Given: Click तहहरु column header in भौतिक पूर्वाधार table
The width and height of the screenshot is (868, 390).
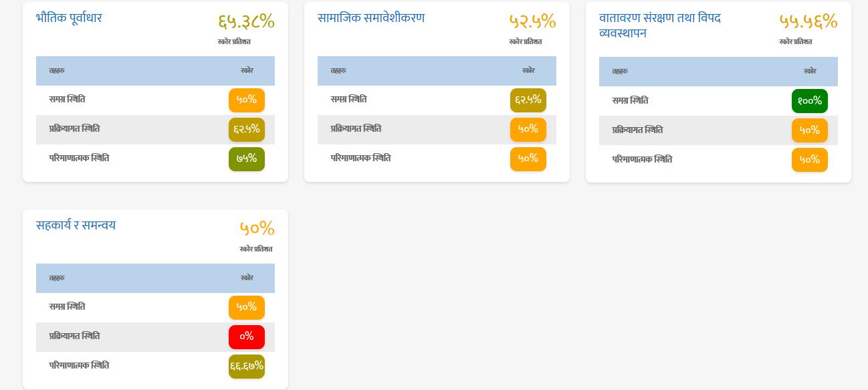Looking at the screenshot, I should point(57,71).
